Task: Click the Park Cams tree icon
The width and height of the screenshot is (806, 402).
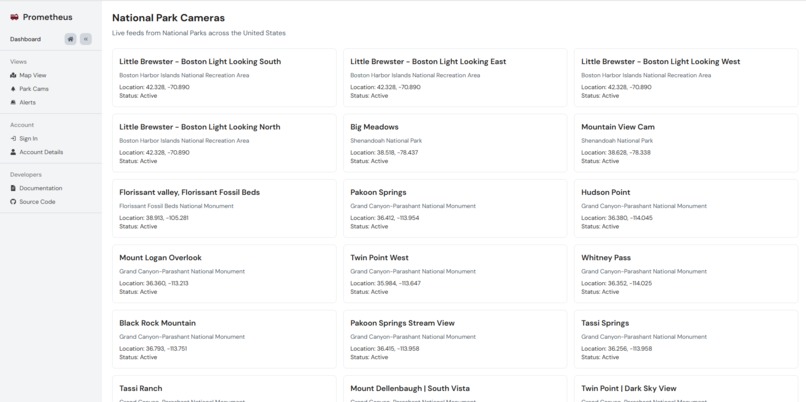Action: coord(13,89)
